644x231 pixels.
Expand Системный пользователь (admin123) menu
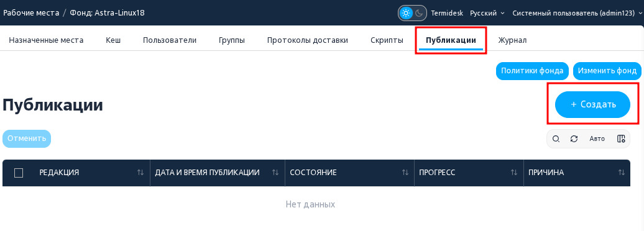[x=577, y=13]
